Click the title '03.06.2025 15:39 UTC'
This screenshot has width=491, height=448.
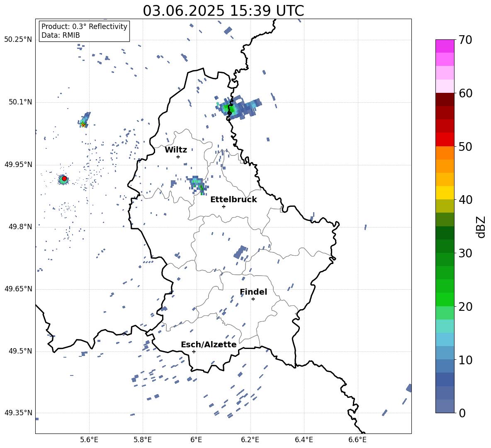(x=223, y=11)
